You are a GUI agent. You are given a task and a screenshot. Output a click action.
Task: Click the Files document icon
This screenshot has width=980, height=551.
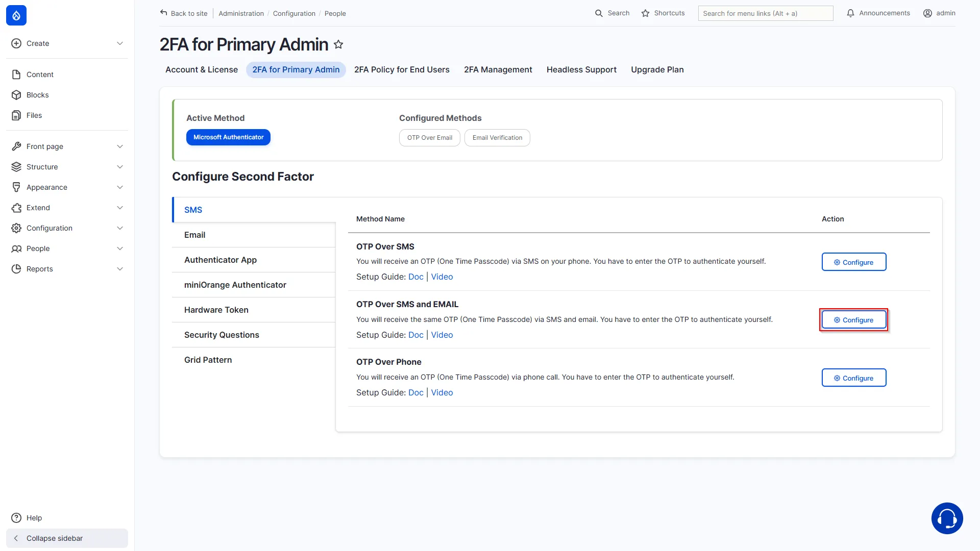tap(16, 115)
